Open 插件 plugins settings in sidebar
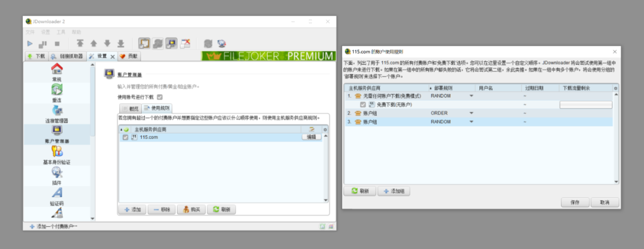 click(x=57, y=176)
